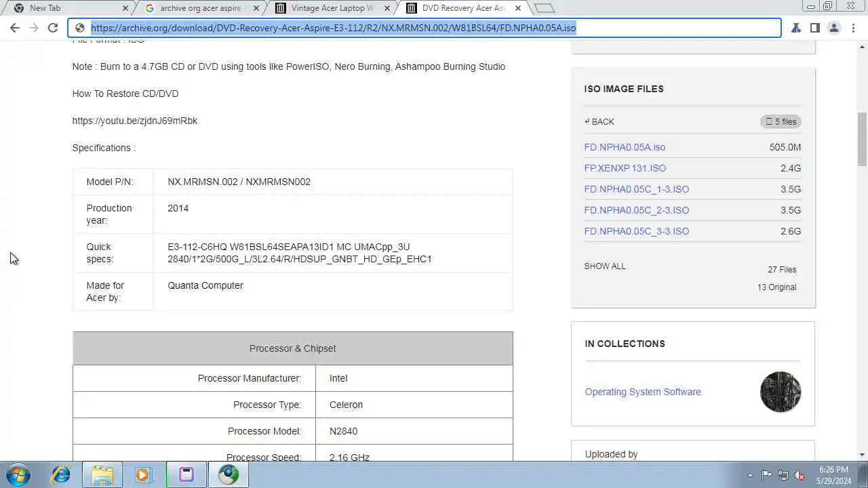The image size is (868, 488).
Task: Download FP.XENXP.131.ISO file
Action: click(x=625, y=168)
